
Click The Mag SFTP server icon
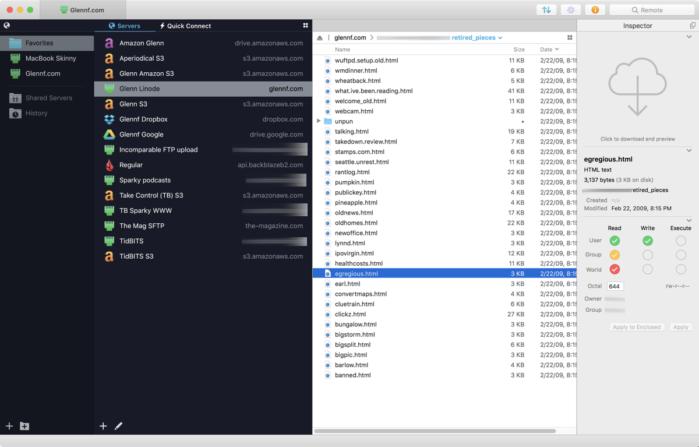point(109,226)
